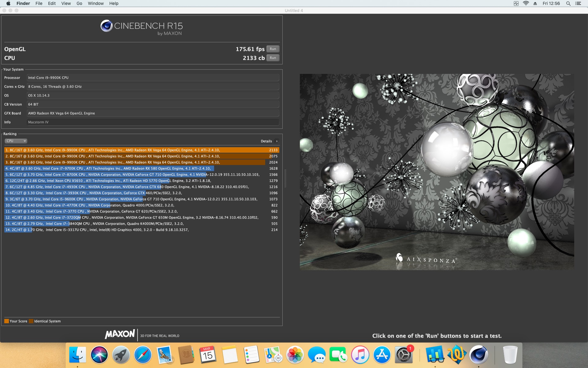Image resolution: width=588 pixels, height=368 pixels.
Task: Open Launchpad rocket icon
Action: pos(121,355)
